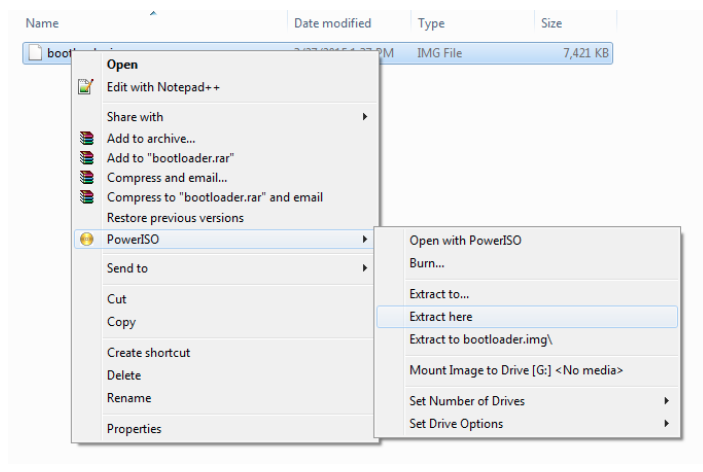Click the PowerISO disc icon
Viewport: 703px width, 472px height.
pos(86,239)
